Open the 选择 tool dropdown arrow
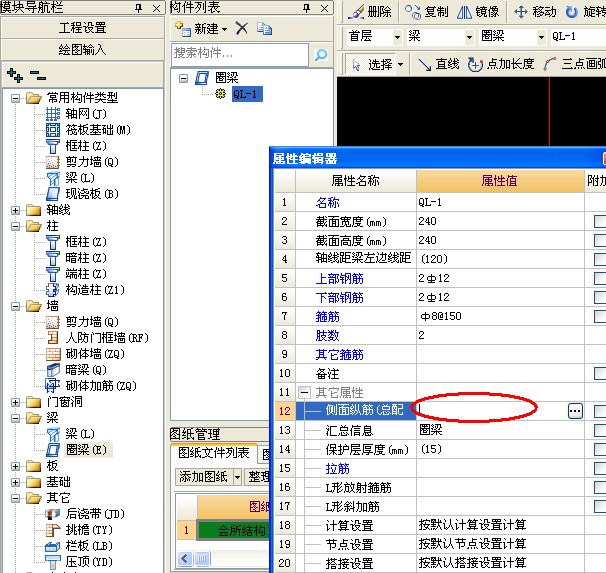Viewport: 606px width, 573px height. click(400, 64)
